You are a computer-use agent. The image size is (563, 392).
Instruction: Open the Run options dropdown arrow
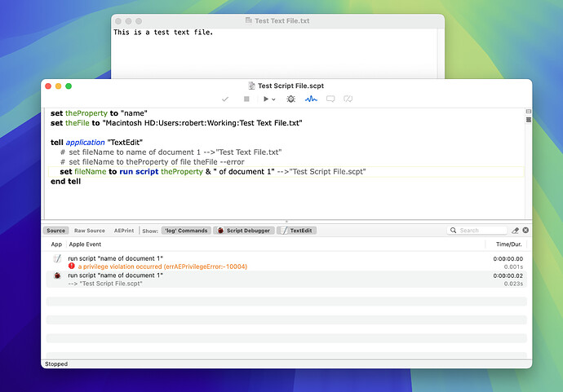tap(273, 99)
